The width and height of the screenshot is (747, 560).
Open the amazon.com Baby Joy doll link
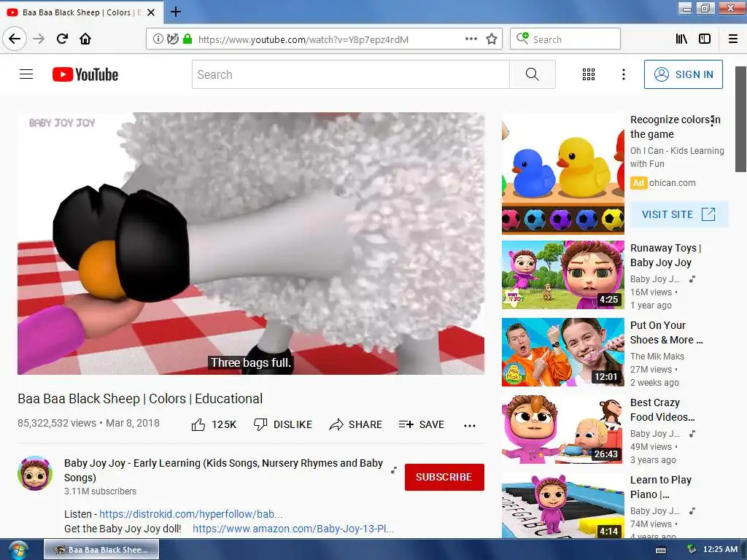tap(293, 529)
